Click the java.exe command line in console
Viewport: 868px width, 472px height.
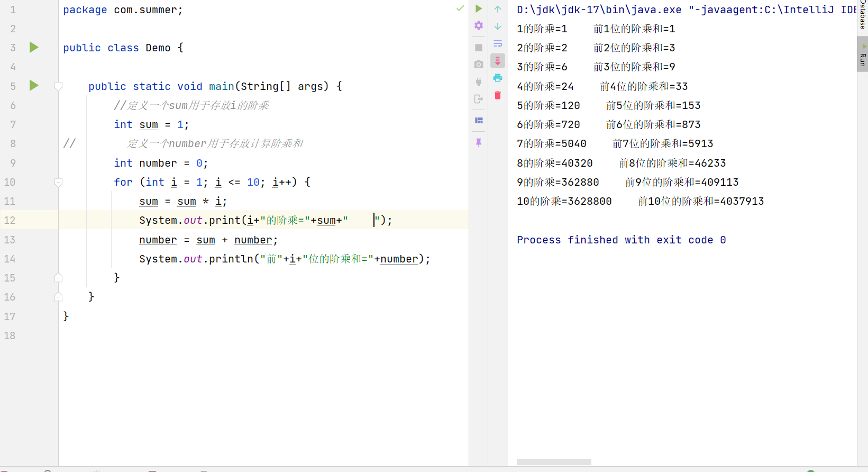[x=687, y=10]
